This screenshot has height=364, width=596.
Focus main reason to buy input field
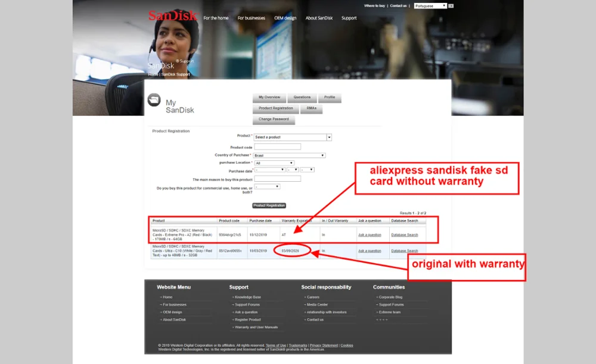pyautogui.click(x=278, y=179)
